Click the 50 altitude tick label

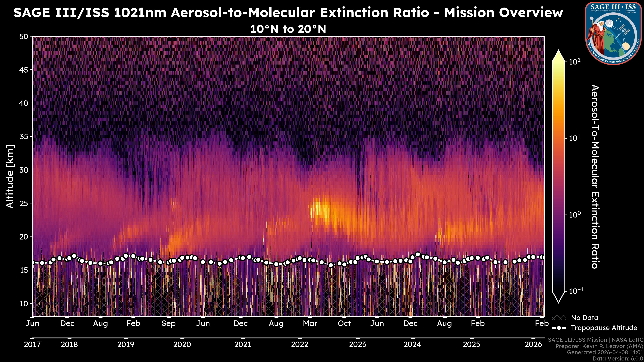pyautogui.click(x=24, y=37)
